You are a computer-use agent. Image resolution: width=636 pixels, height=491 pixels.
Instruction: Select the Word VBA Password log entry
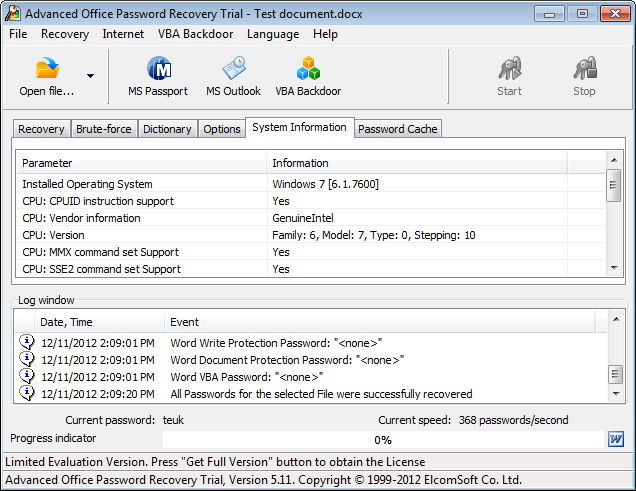click(x=311, y=377)
